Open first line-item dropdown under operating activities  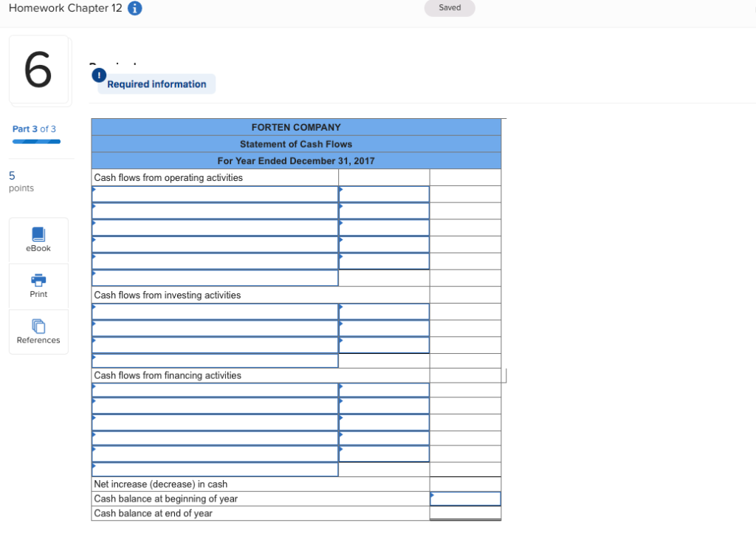point(215,194)
